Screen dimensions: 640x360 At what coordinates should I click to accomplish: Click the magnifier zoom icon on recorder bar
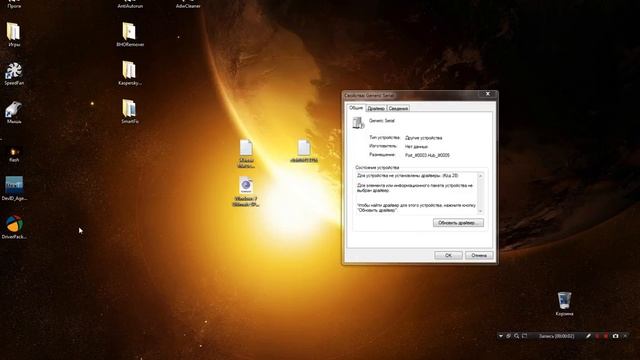[516, 336]
